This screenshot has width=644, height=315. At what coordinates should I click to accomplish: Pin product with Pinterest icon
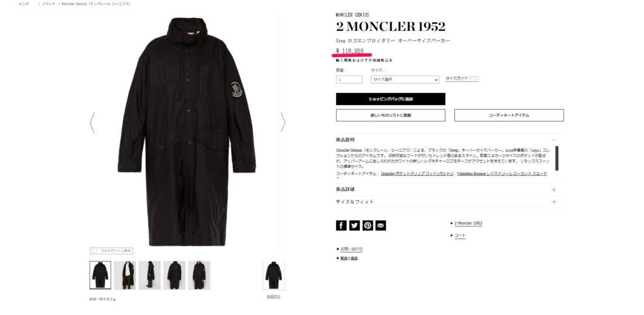tap(368, 225)
